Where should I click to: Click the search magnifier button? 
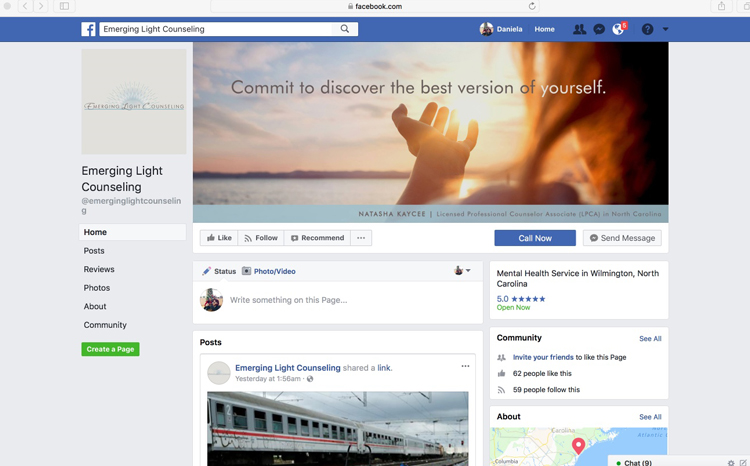coord(345,29)
